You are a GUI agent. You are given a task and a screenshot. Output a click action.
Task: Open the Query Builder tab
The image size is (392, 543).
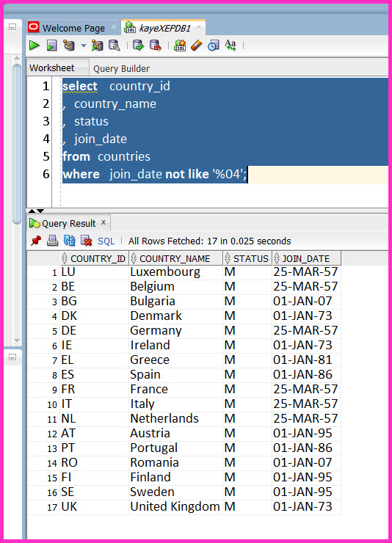coord(122,68)
